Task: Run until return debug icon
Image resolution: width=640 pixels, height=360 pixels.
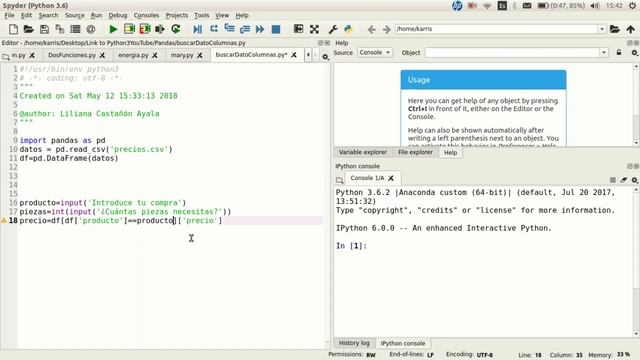Action: [x=245, y=29]
